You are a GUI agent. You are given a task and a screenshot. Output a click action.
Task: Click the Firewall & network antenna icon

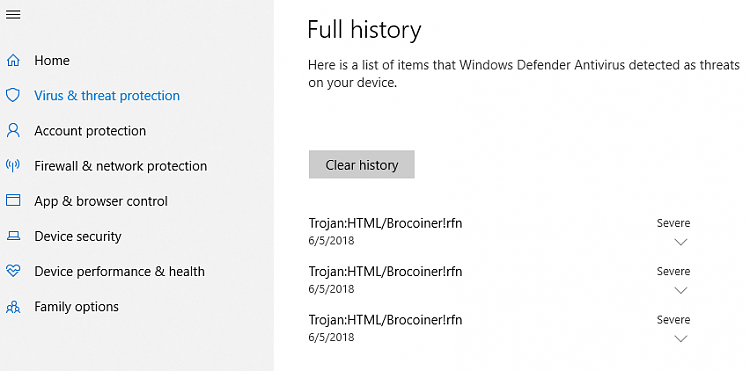(x=13, y=165)
